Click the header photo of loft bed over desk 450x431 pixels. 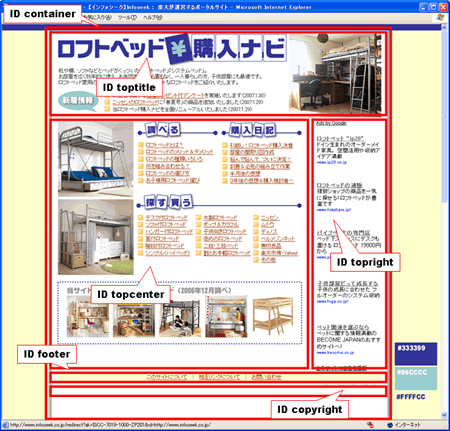[335, 74]
